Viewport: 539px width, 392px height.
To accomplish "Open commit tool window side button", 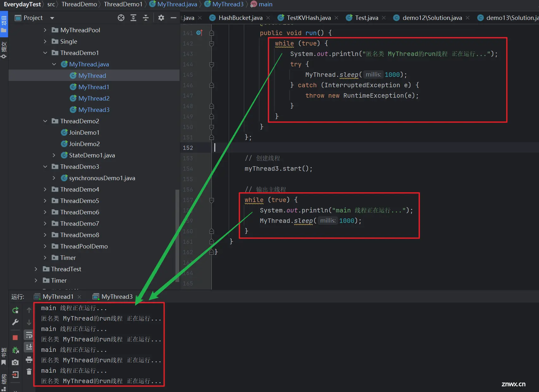I will point(4,50).
